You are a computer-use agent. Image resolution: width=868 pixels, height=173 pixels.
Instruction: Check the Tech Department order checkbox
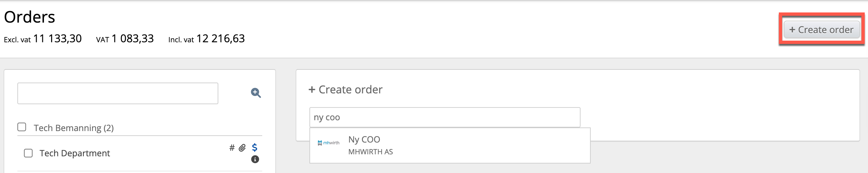click(x=28, y=153)
